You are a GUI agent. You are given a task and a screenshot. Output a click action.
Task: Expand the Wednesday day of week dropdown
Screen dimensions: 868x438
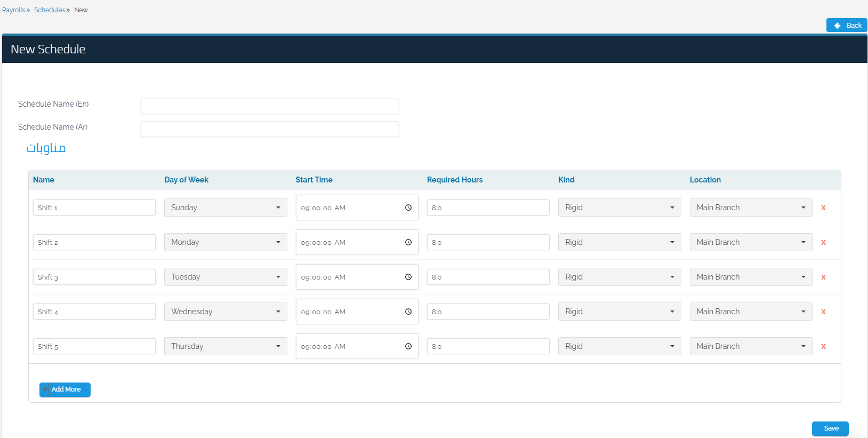[x=226, y=312]
